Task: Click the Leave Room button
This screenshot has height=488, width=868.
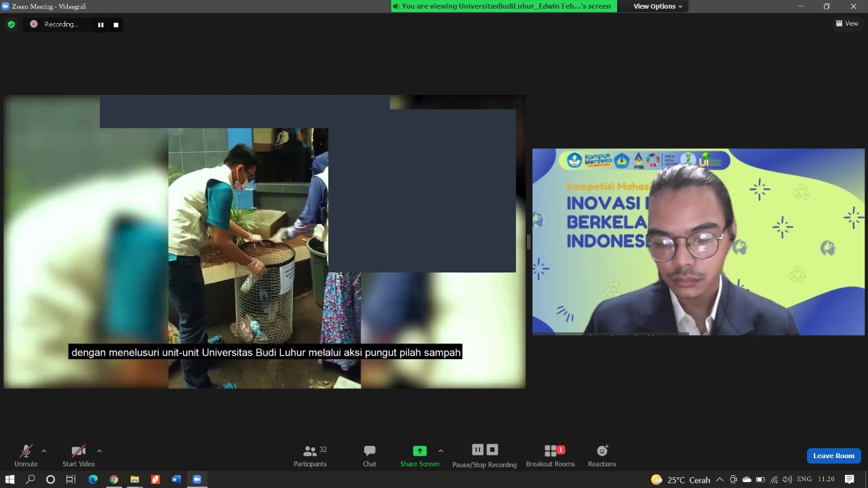Action: (x=833, y=455)
